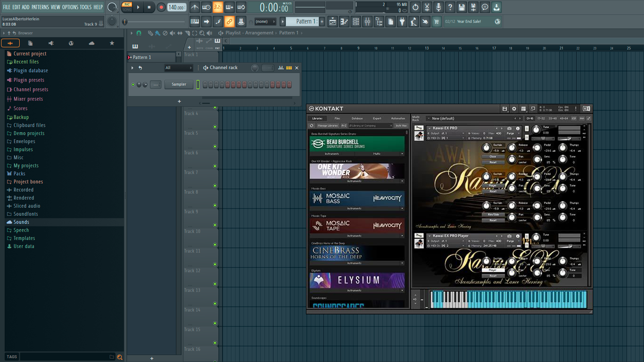Click Kawai EX PRO snapshot camera icon
Screen dimensions: 644x362
coord(510,128)
